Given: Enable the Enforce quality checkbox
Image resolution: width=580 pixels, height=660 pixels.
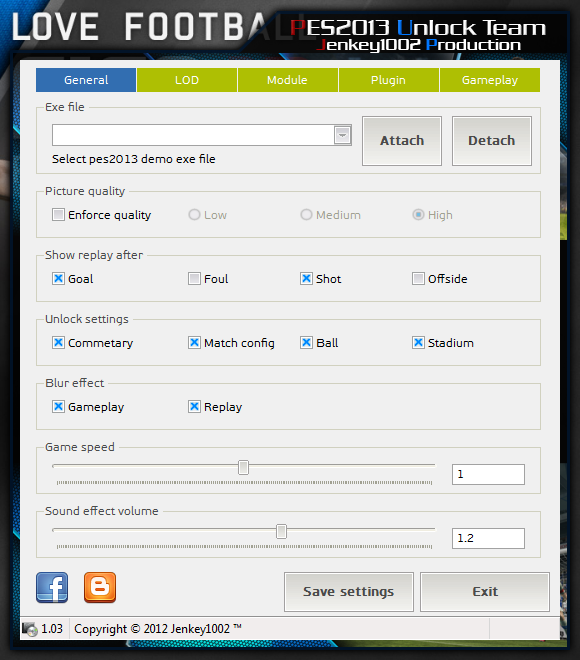Looking at the screenshot, I should [x=58, y=215].
